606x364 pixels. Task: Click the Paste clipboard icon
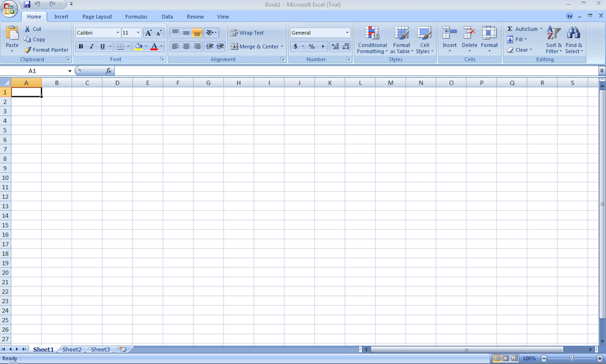[12, 34]
